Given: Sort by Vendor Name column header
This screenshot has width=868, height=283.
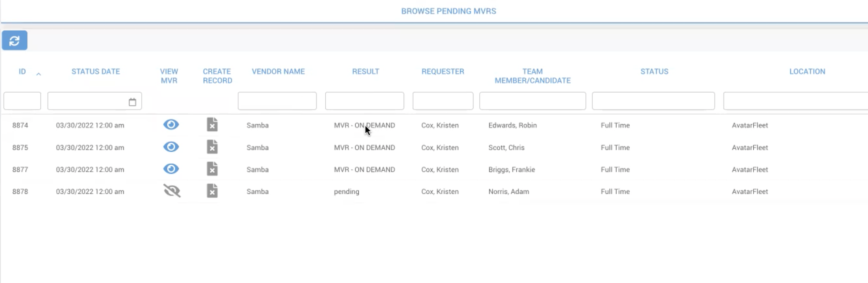Looking at the screenshot, I should (278, 72).
